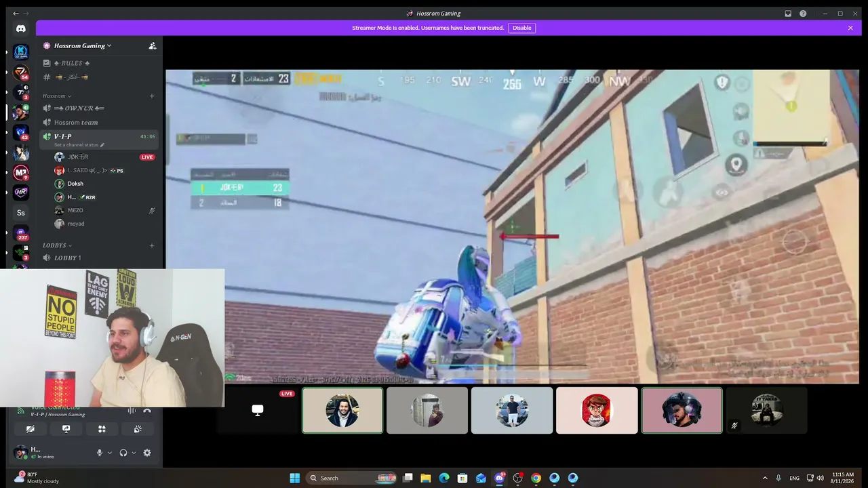Go back with the title bar arrow
The image size is (868, 488).
[x=16, y=14]
